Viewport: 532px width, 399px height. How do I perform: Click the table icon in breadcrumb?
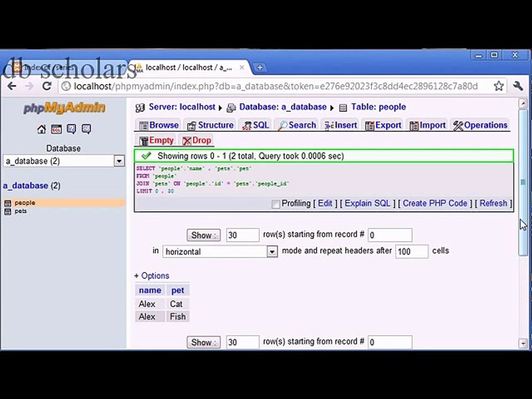coord(343,108)
